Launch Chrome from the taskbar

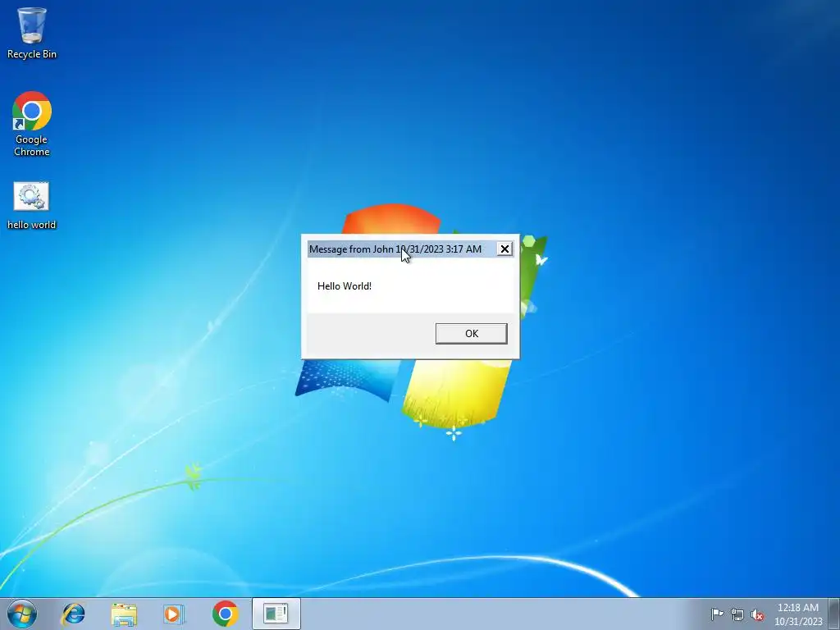point(225,614)
